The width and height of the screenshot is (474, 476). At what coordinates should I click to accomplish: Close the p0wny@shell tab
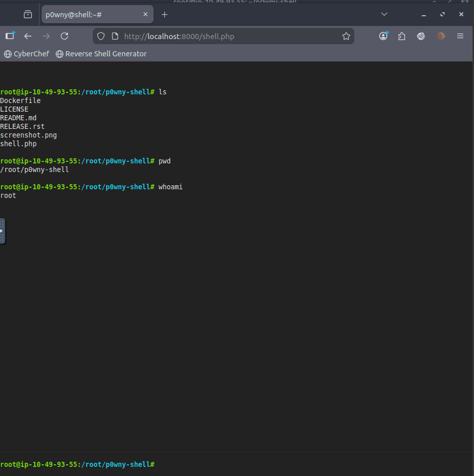click(145, 15)
